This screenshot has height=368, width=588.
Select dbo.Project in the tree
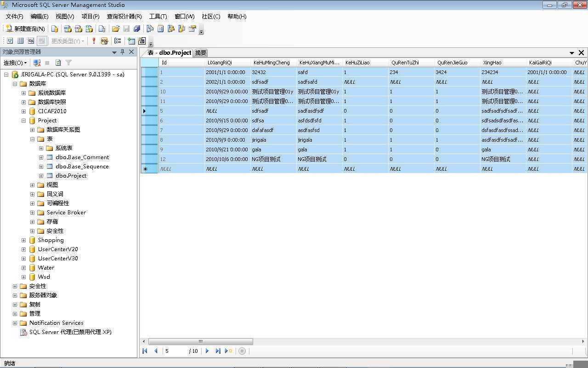tap(71, 176)
